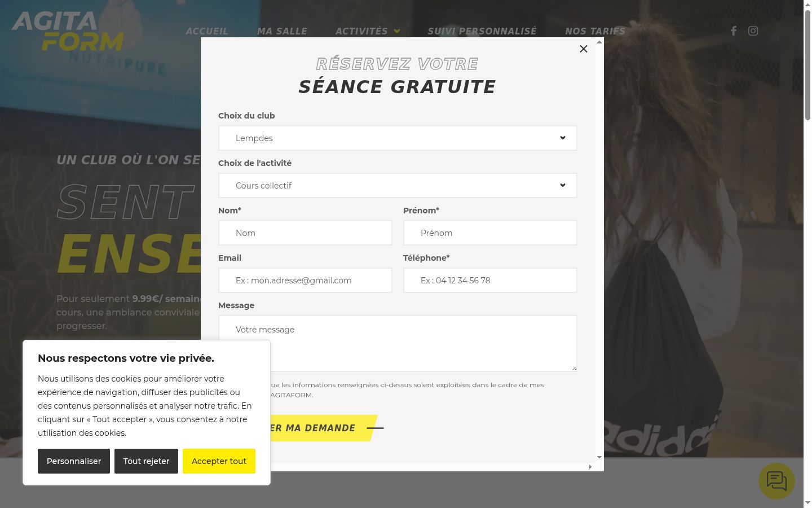Click the page scrollbar thumb

(x=807, y=65)
